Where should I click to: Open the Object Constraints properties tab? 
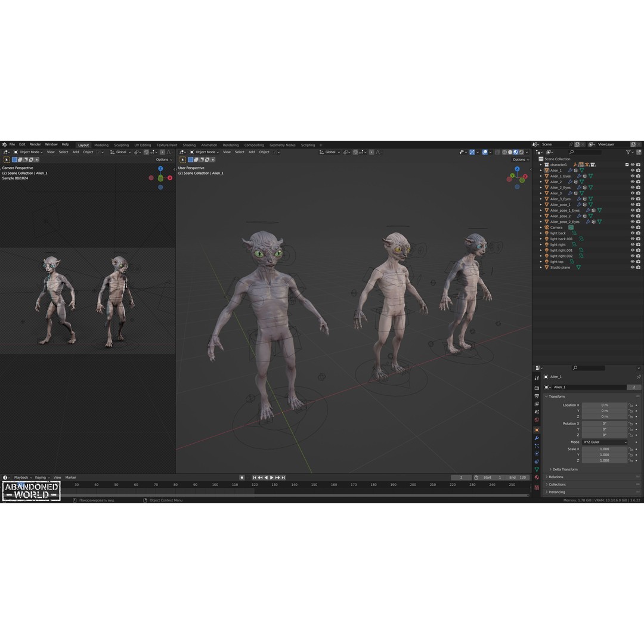click(x=537, y=462)
